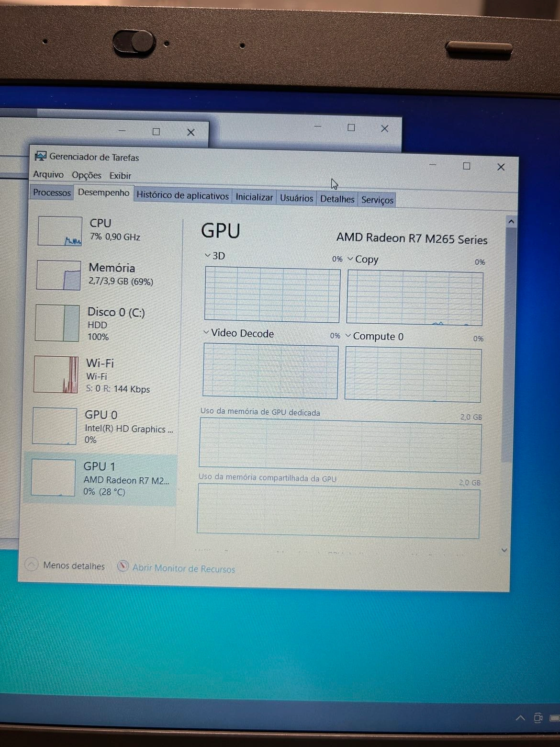Click the scrollbar down arrow
This screenshot has width=560, height=747.
tap(504, 551)
